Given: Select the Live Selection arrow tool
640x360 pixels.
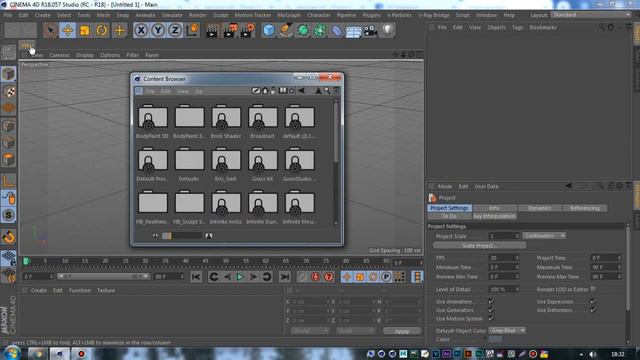Looking at the screenshot, I should pos(50,30).
